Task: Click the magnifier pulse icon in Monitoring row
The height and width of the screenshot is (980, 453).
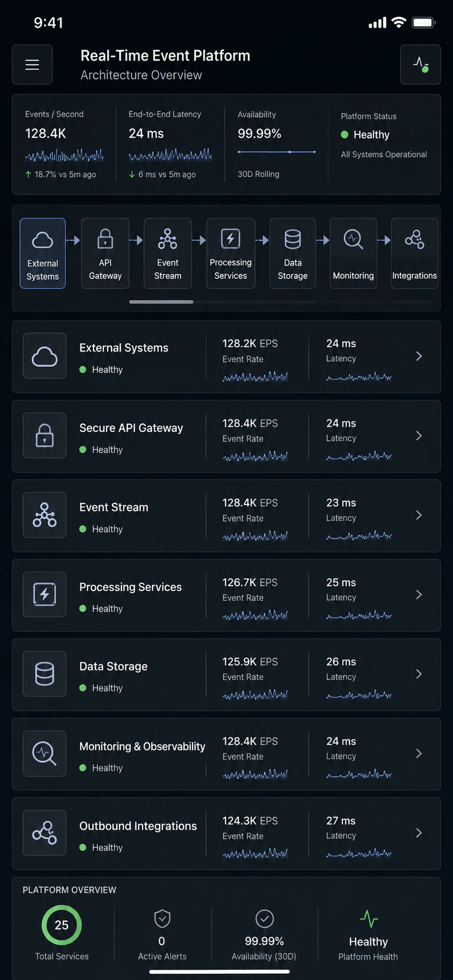Action: click(45, 754)
